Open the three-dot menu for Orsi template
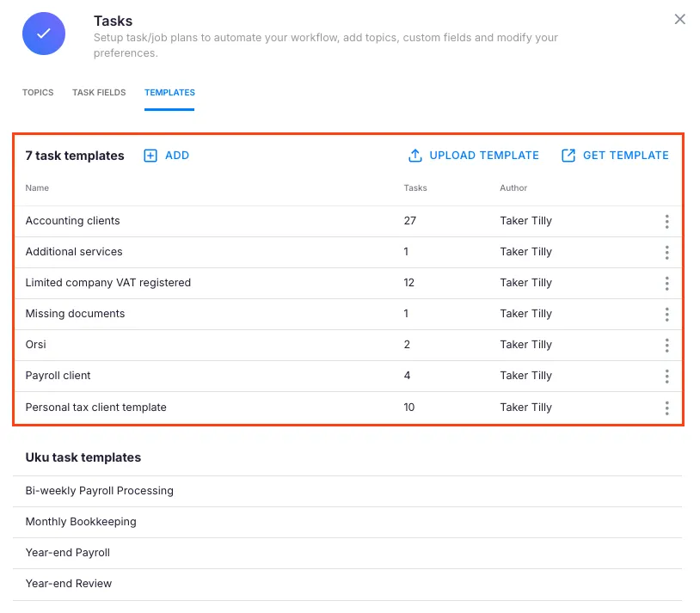Viewport: 700px width, 613px height. 666,346
